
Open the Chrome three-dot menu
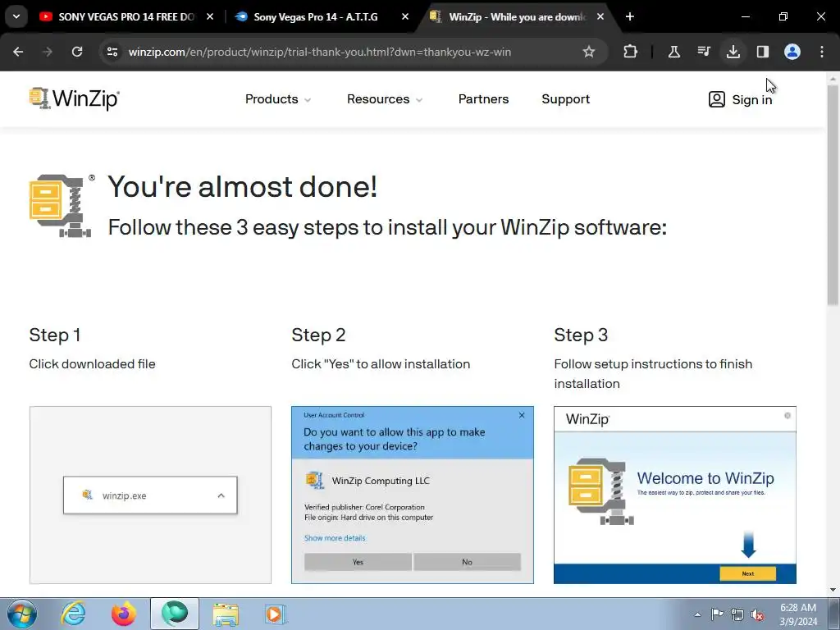click(822, 52)
